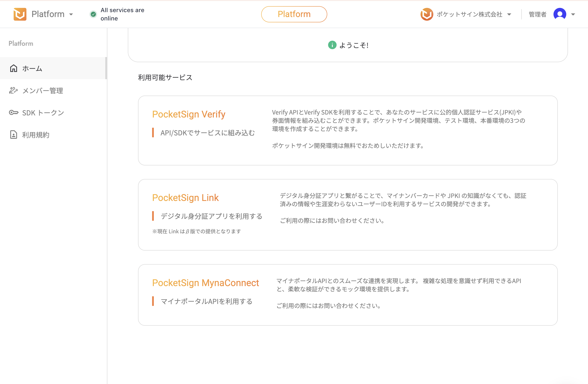Click the Platform heading in sidebar
Screen dimensions: 588x384
pos(21,43)
